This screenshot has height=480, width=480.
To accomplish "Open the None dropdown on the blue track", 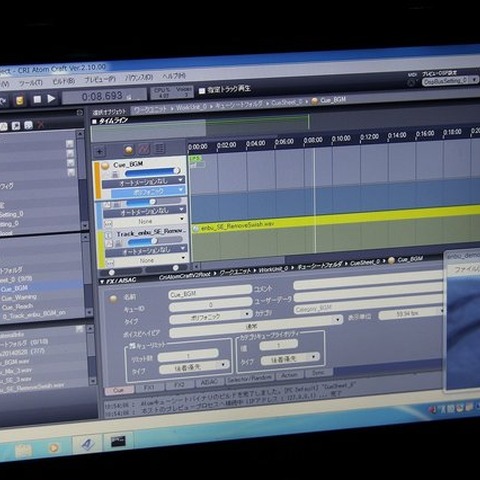I will [x=149, y=221].
